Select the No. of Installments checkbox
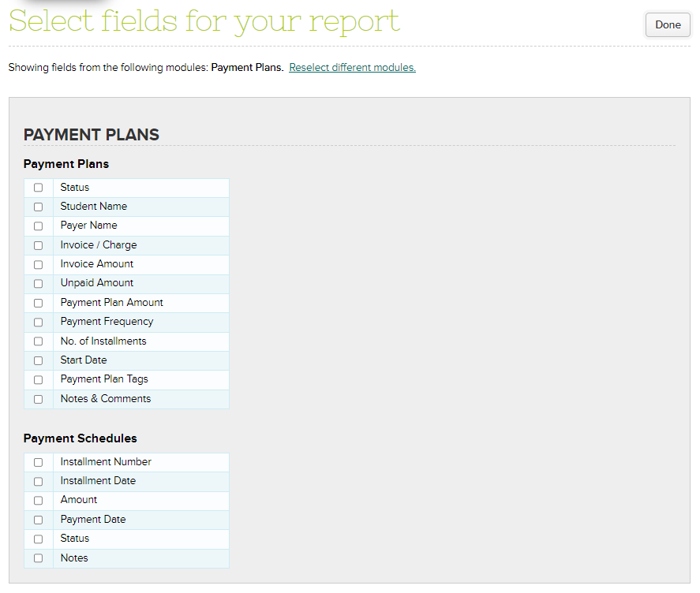The width and height of the screenshot is (700, 593). pyautogui.click(x=38, y=341)
